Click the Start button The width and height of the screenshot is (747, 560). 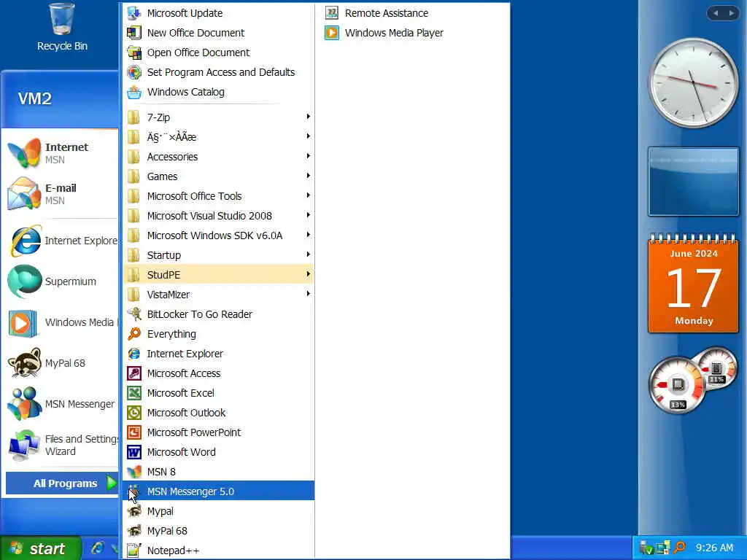(x=40, y=548)
